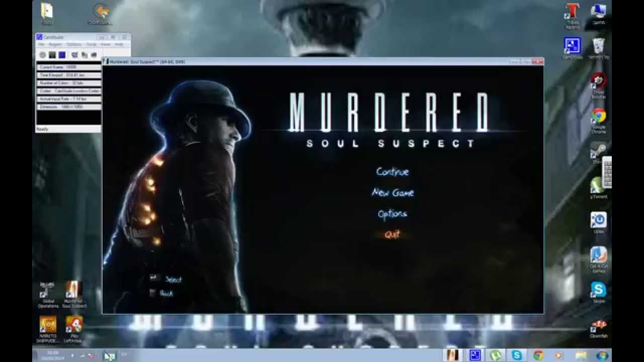
Task: Click the Murdered Soul Suspect desktop shortcut
Action: (x=74, y=295)
